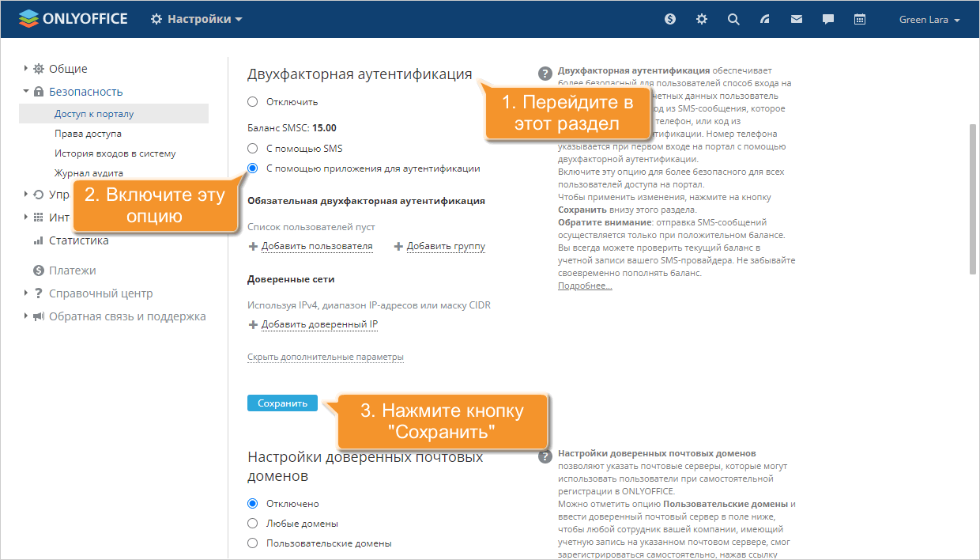Screen dimensions: 980x560
Task: Open the Платежи section
Action: point(73,271)
